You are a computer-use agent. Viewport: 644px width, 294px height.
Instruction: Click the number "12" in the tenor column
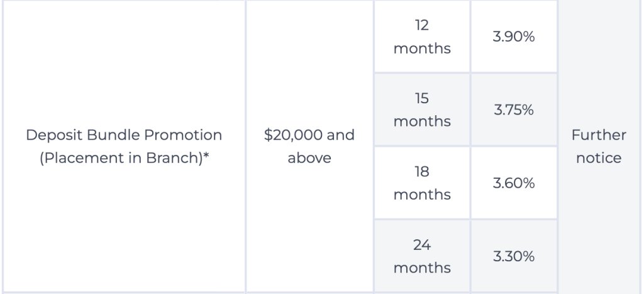coord(422,26)
